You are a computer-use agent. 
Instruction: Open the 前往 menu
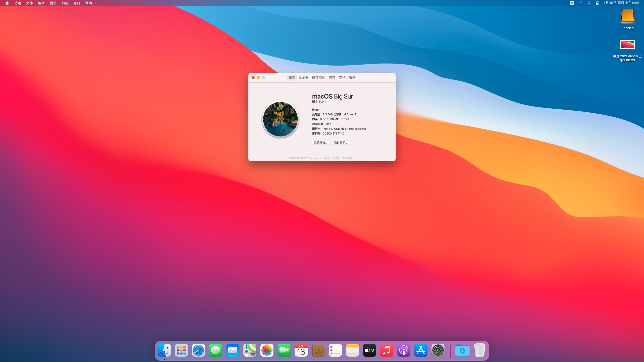[x=65, y=3]
